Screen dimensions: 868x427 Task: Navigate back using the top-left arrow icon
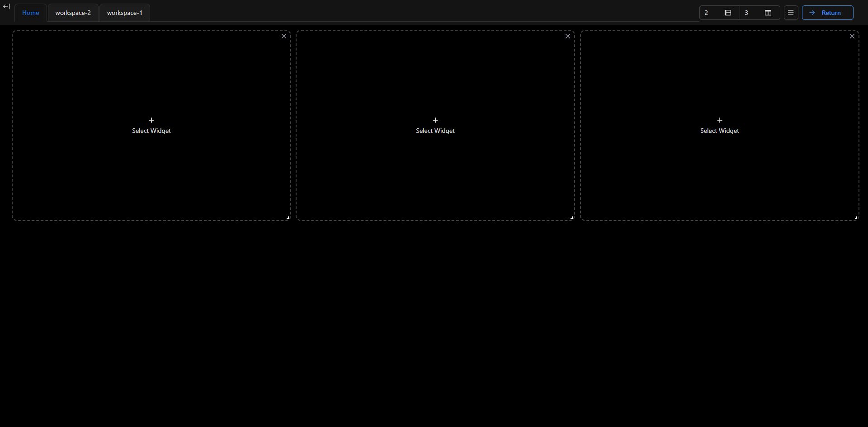tap(7, 6)
